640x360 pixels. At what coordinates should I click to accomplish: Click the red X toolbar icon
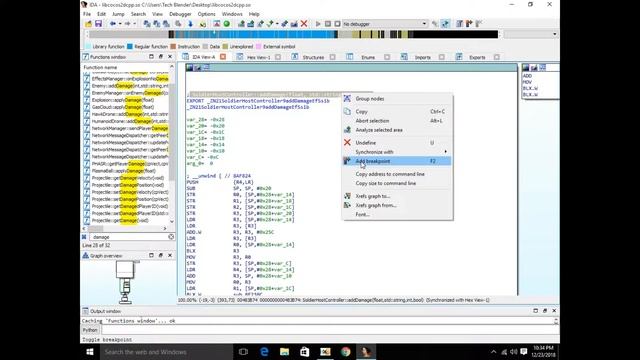click(304, 24)
